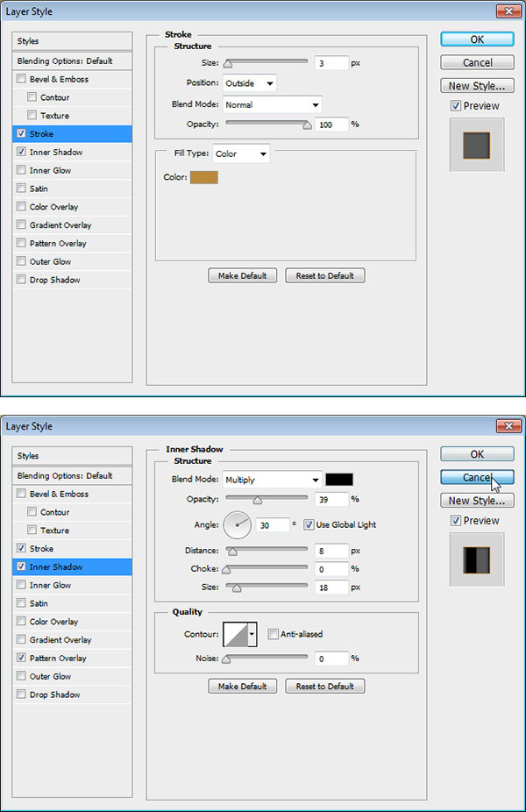Enable Gradient Overlay in upper dialog
The image size is (526, 812).
[x=21, y=224]
